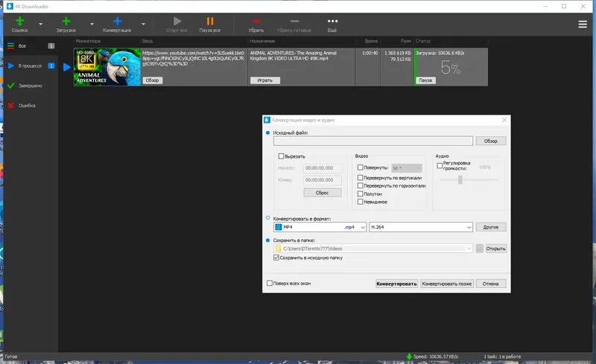This screenshot has width=596, height=364.
Task: Click the red Убрать remove icon
Action: coord(256,21)
